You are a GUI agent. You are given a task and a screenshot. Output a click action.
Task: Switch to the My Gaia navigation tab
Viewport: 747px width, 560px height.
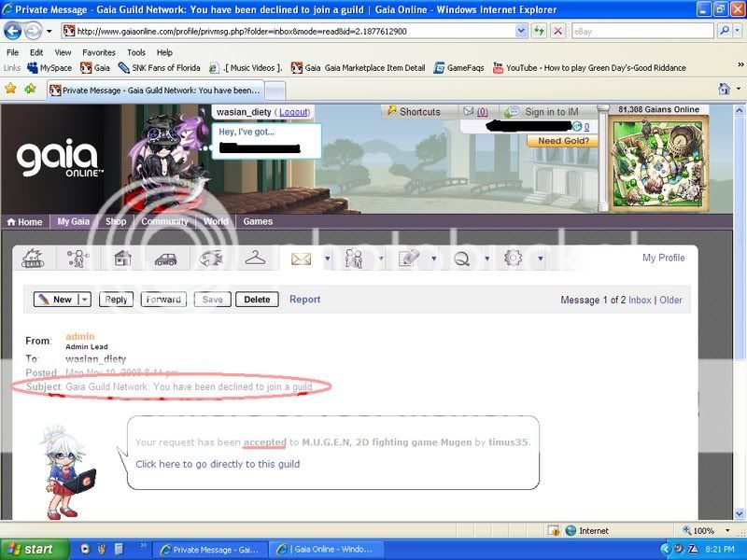73,221
